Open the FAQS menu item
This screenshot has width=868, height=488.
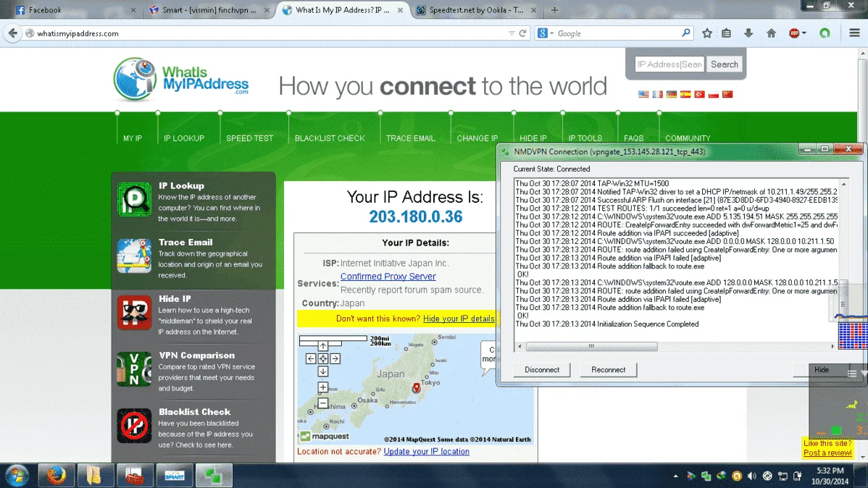[633, 138]
